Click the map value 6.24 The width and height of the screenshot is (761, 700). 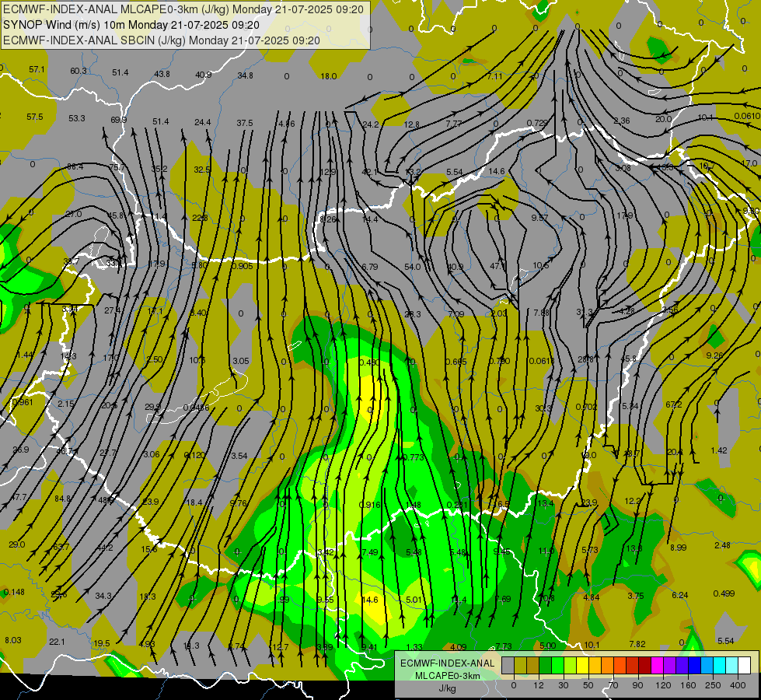pyautogui.click(x=680, y=595)
